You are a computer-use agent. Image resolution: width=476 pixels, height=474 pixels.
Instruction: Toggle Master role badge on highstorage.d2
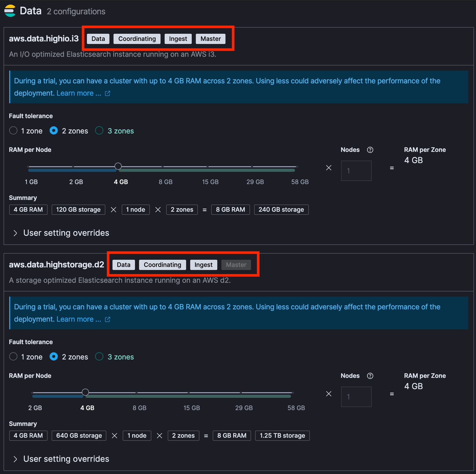[236, 265]
